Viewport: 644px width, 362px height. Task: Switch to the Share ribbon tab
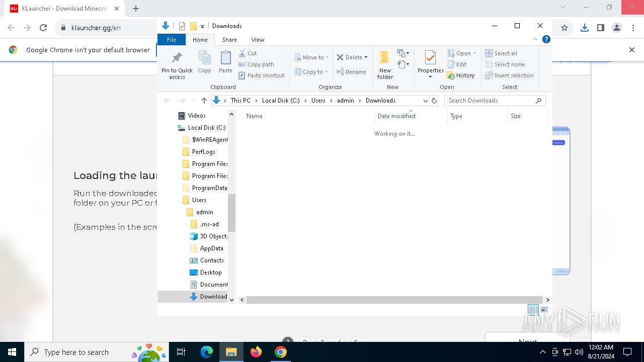click(x=229, y=40)
